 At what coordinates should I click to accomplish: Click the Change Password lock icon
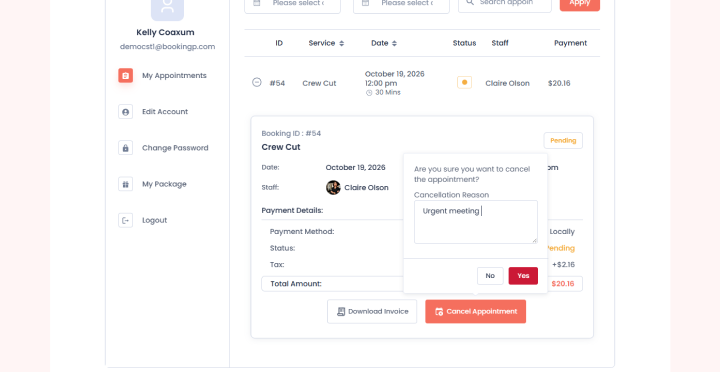click(x=125, y=148)
